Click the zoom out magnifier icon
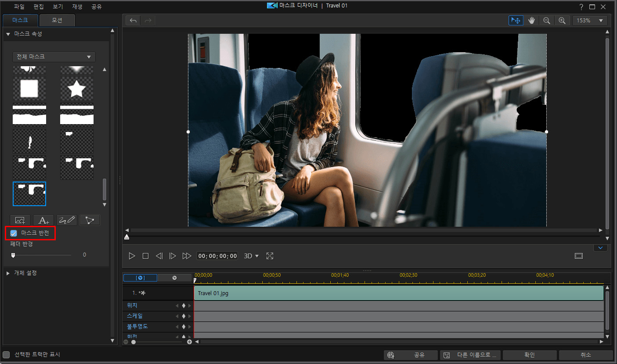The image size is (617, 364). (547, 21)
